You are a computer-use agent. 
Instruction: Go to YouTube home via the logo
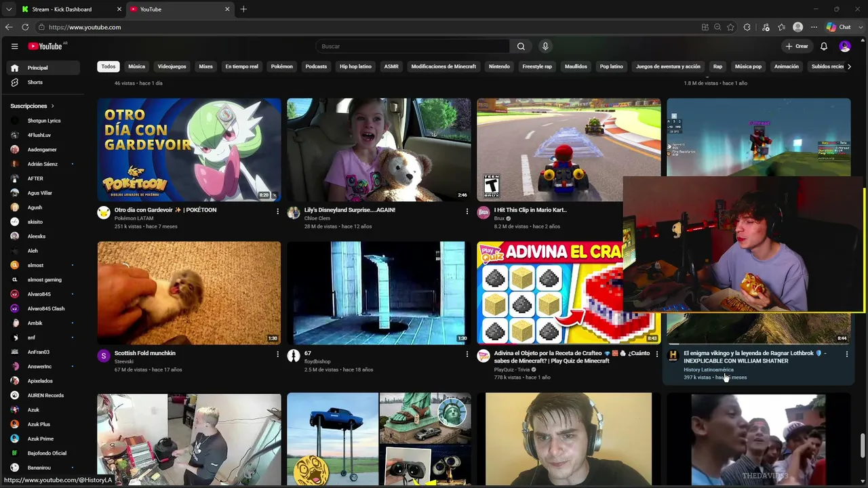click(45, 46)
